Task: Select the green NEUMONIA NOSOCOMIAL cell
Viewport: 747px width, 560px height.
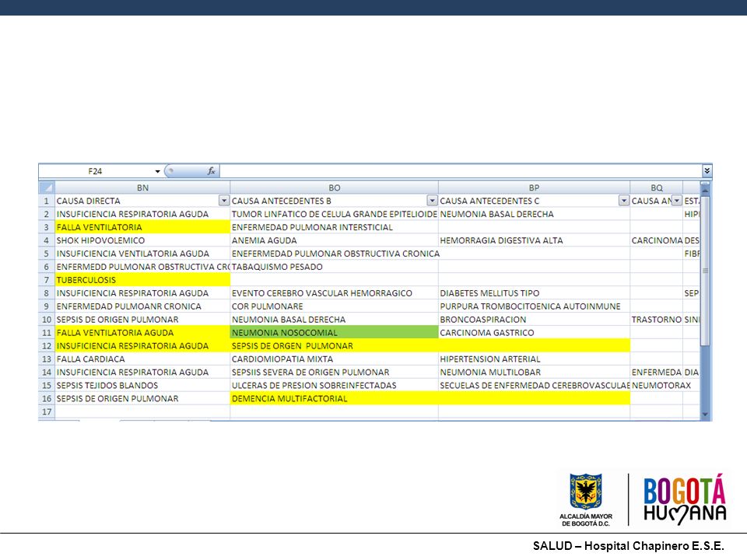Action: (x=334, y=332)
